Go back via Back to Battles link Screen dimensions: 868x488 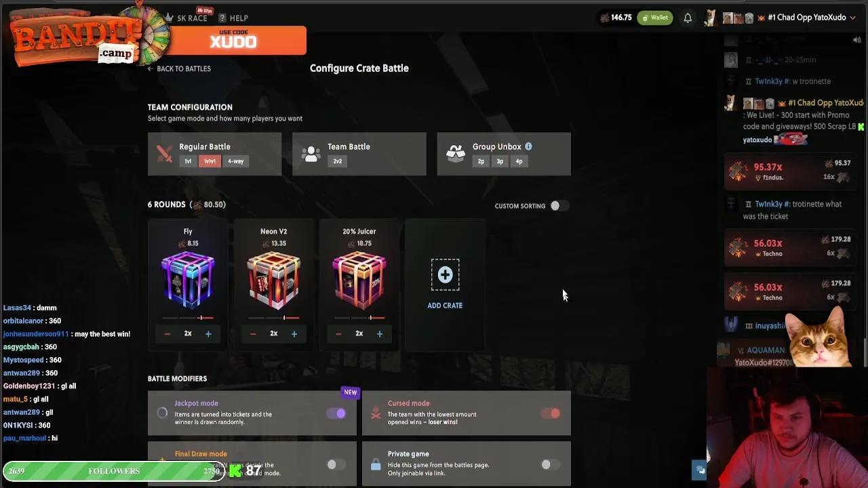pos(179,68)
